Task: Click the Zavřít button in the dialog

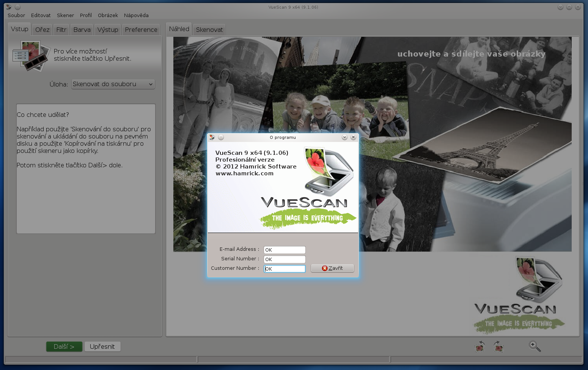Action: click(x=332, y=268)
